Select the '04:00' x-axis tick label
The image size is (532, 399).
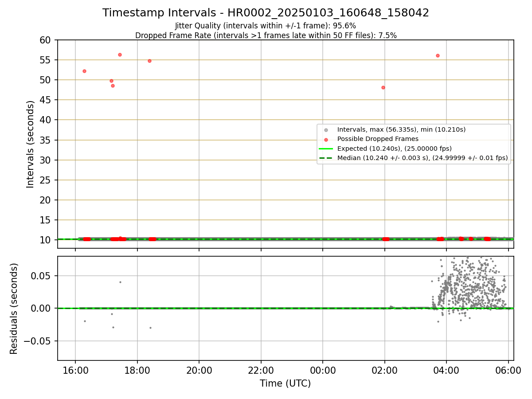[446, 370]
